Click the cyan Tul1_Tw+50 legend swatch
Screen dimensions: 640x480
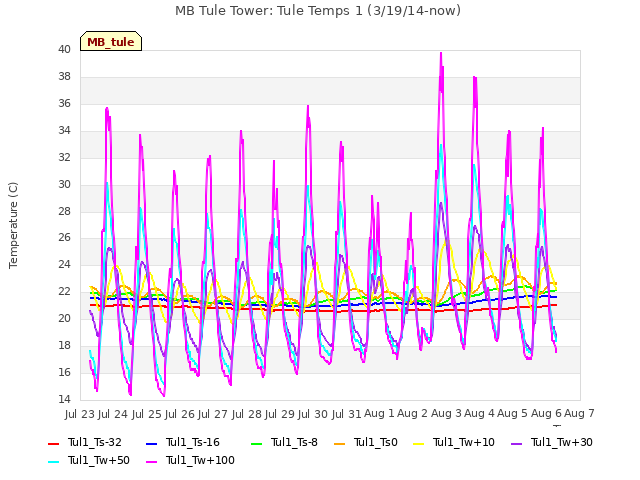(53, 461)
